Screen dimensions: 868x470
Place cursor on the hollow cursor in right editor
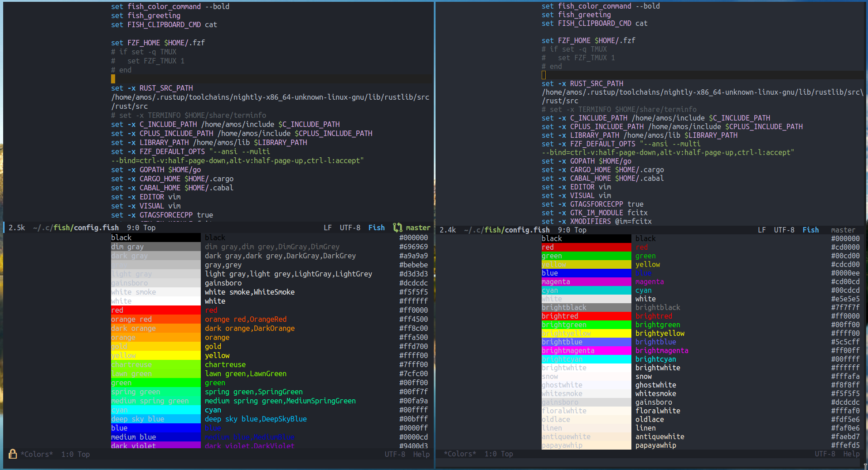(x=543, y=75)
